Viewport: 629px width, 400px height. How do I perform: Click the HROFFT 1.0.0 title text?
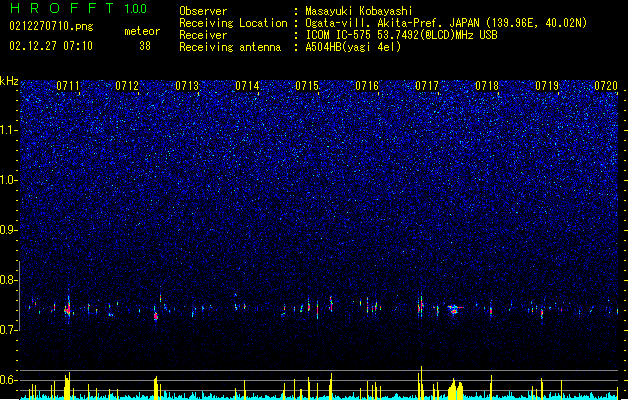pos(79,8)
